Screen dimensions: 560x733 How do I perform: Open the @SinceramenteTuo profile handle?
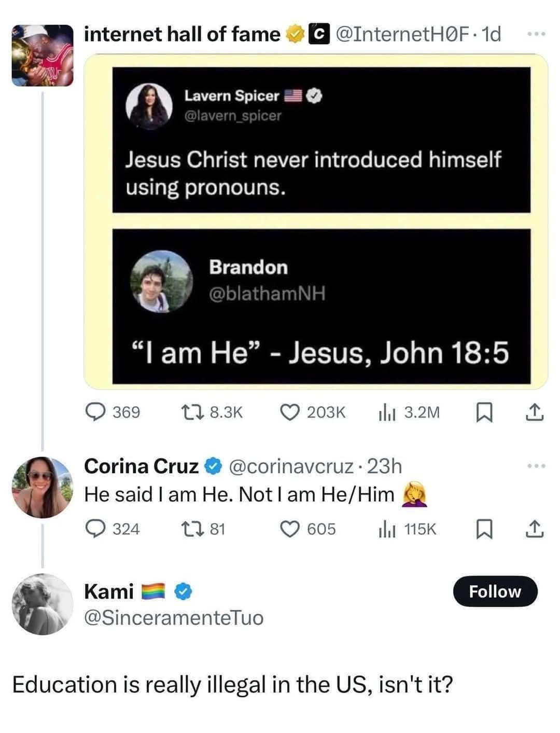(174, 618)
